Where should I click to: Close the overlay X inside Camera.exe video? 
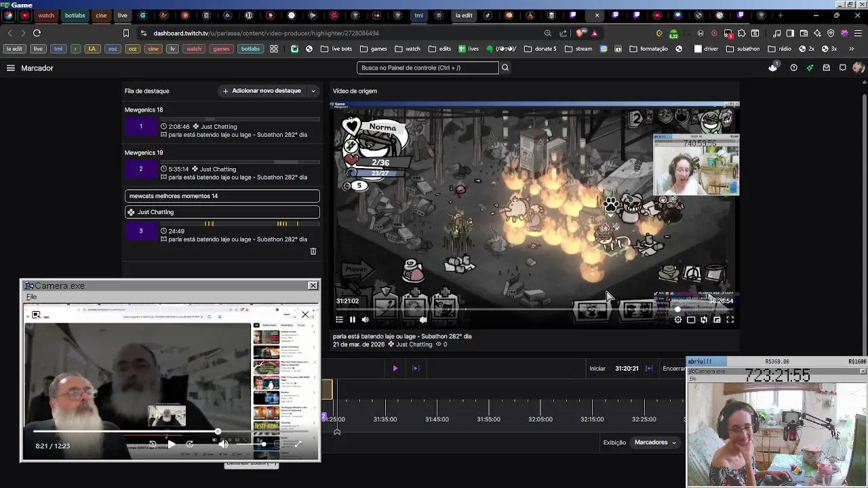pyautogui.click(x=305, y=314)
